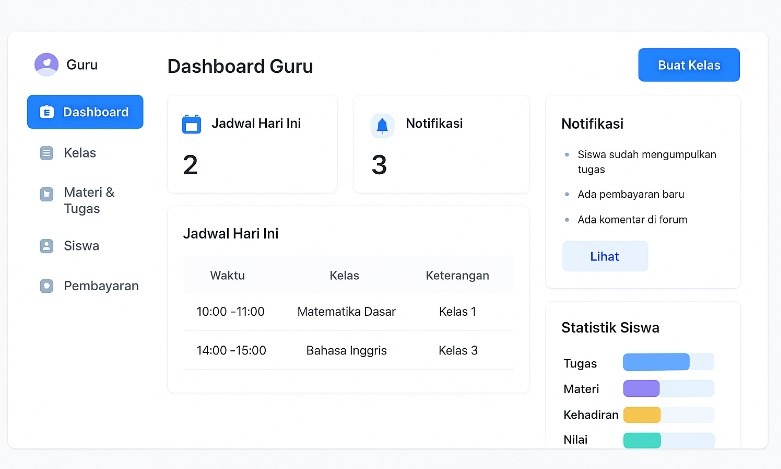Click the Notifikasi count 3
The image size is (781, 469).
pos(379,165)
